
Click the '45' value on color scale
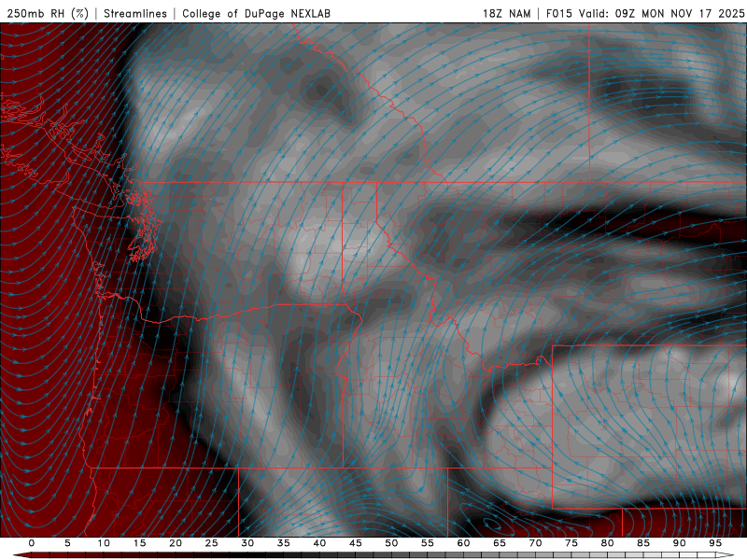coord(356,543)
